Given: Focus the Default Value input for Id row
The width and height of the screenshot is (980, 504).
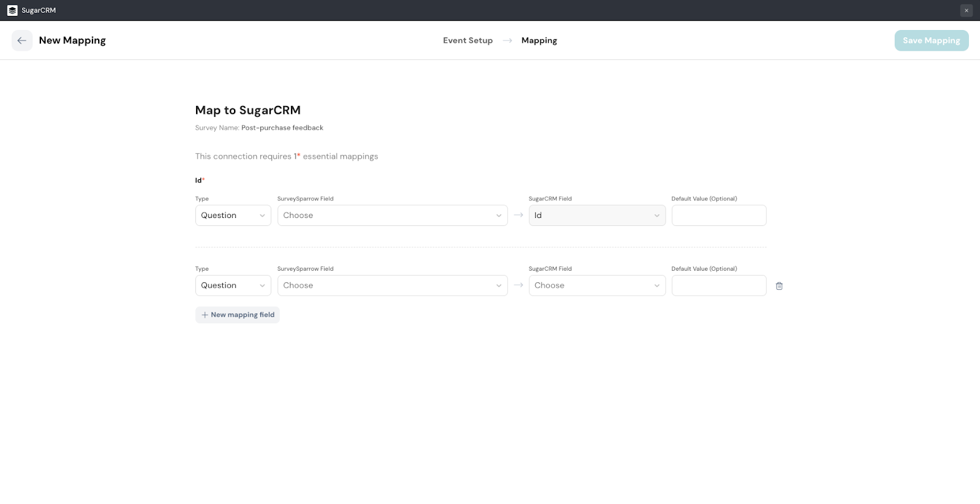Looking at the screenshot, I should pyautogui.click(x=718, y=216).
